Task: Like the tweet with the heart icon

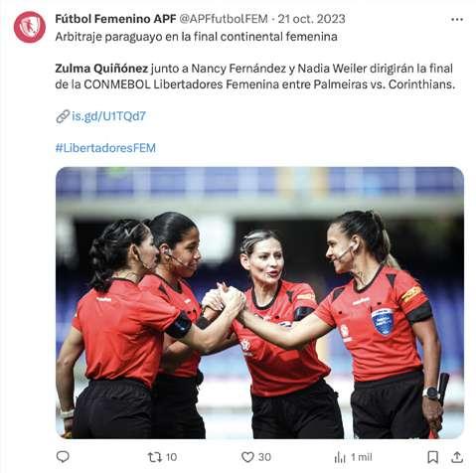Action: pyautogui.click(x=247, y=457)
